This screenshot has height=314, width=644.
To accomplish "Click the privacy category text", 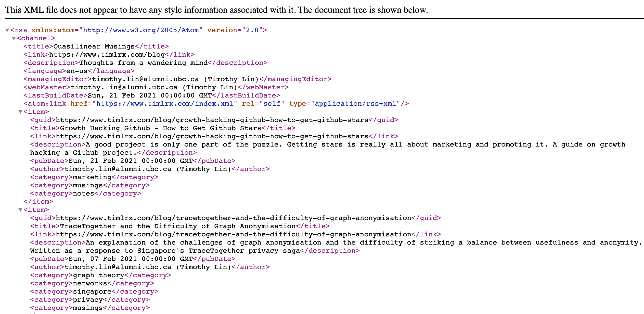I will click(88, 300).
